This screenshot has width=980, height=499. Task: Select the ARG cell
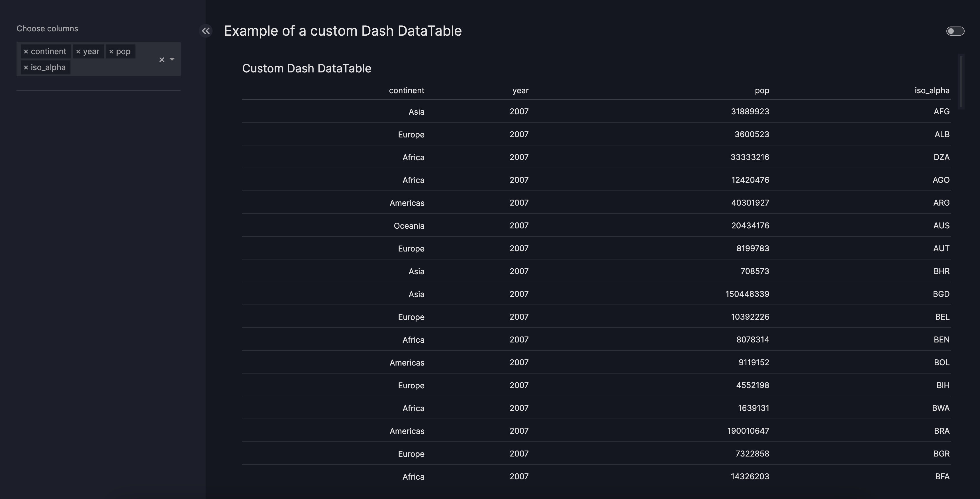tap(941, 203)
